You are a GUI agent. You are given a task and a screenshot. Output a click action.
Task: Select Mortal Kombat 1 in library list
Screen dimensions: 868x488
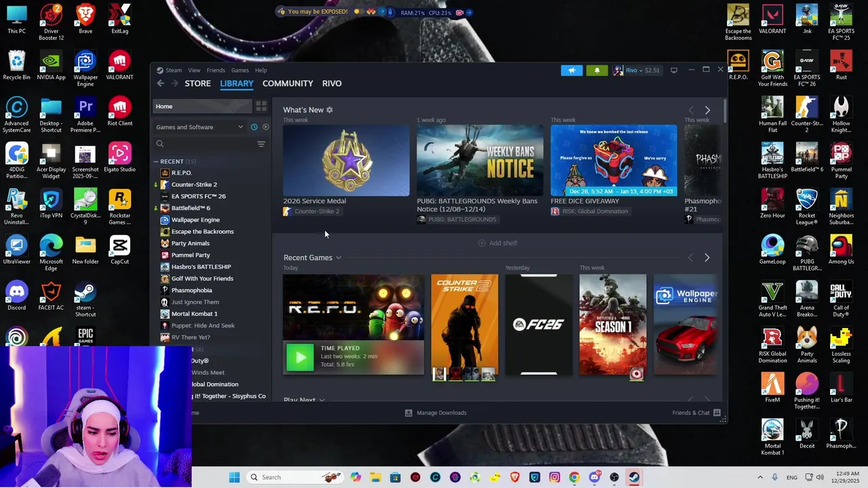pos(194,314)
